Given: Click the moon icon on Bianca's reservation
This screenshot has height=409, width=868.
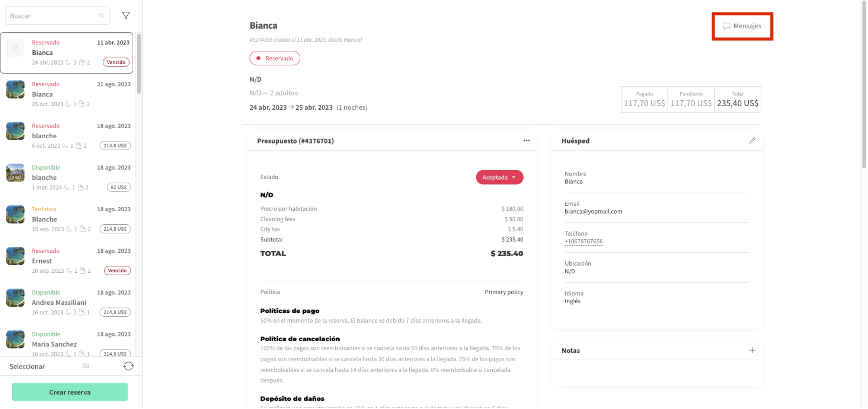Looking at the screenshot, I should [x=68, y=62].
